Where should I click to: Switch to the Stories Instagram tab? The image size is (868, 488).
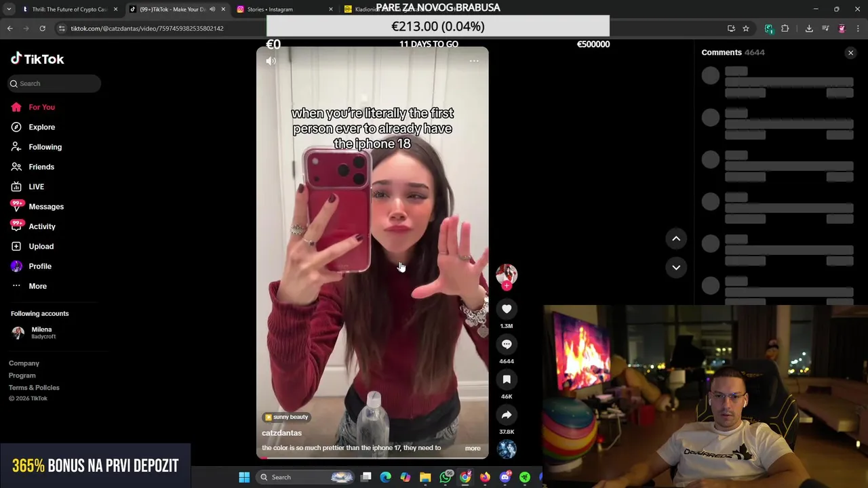tap(283, 9)
